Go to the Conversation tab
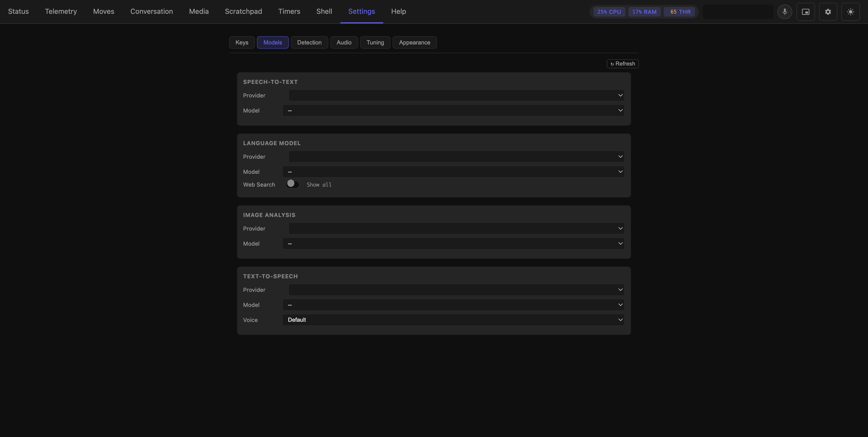Image resolution: width=868 pixels, height=437 pixels. point(152,12)
